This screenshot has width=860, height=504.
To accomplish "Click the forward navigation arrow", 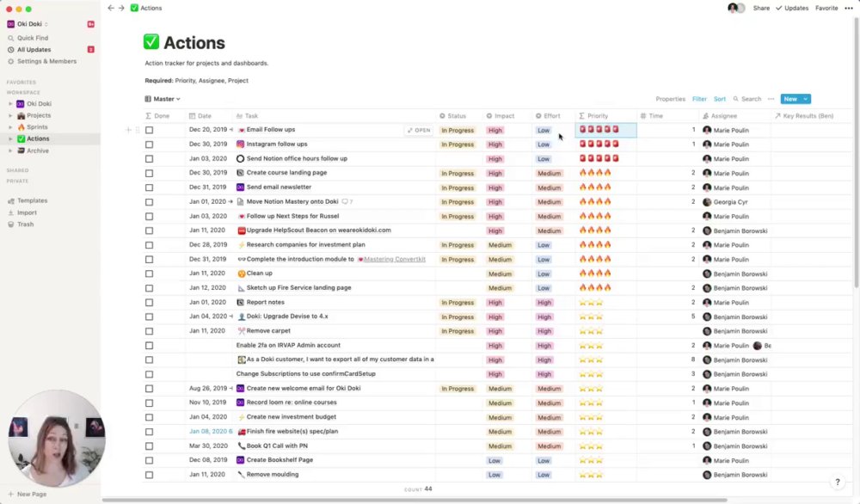I will click(x=121, y=8).
